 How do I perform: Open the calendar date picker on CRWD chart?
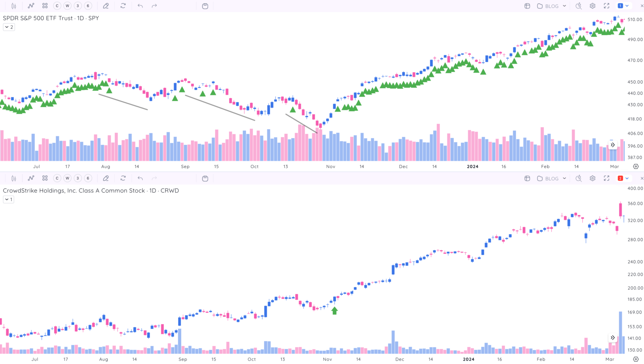pyautogui.click(x=205, y=178)
